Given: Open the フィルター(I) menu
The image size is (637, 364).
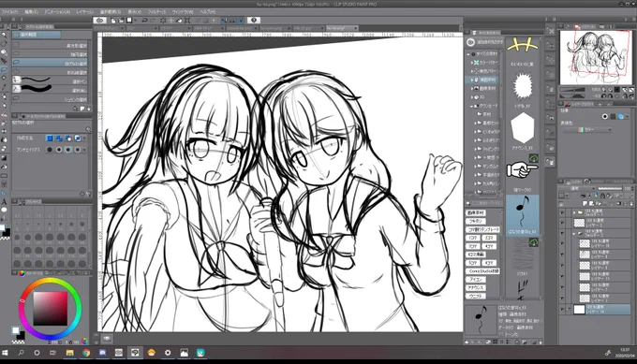Looking at the screenshot, I should point(156,12).
